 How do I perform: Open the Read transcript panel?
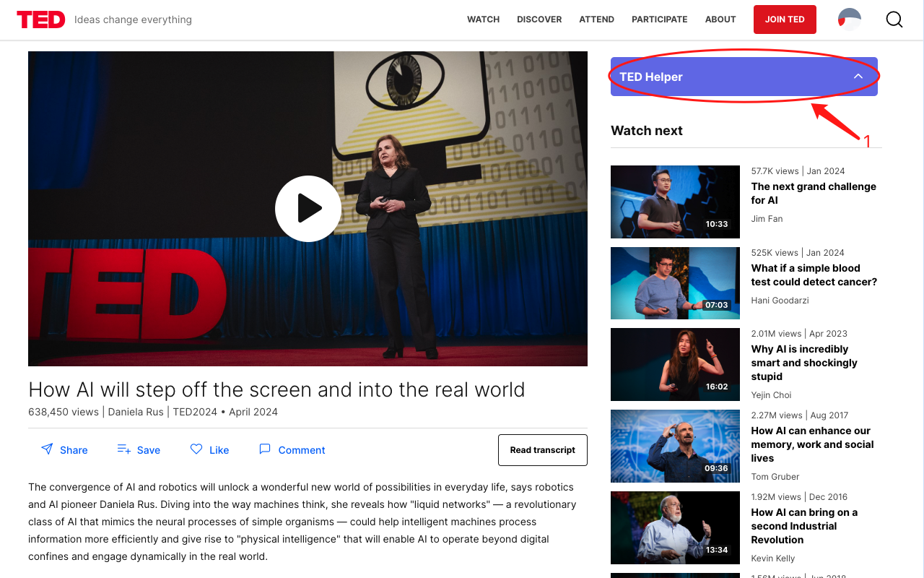tap(542, 449)
